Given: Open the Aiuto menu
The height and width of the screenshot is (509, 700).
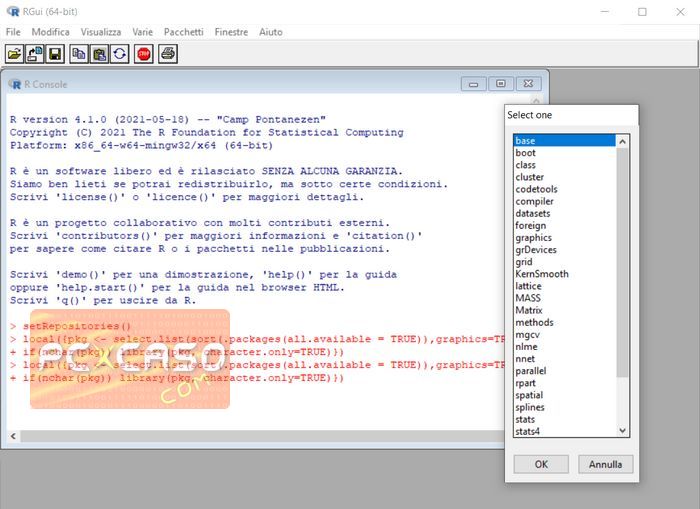Looking at the screenshot, I should coord(271,32).
